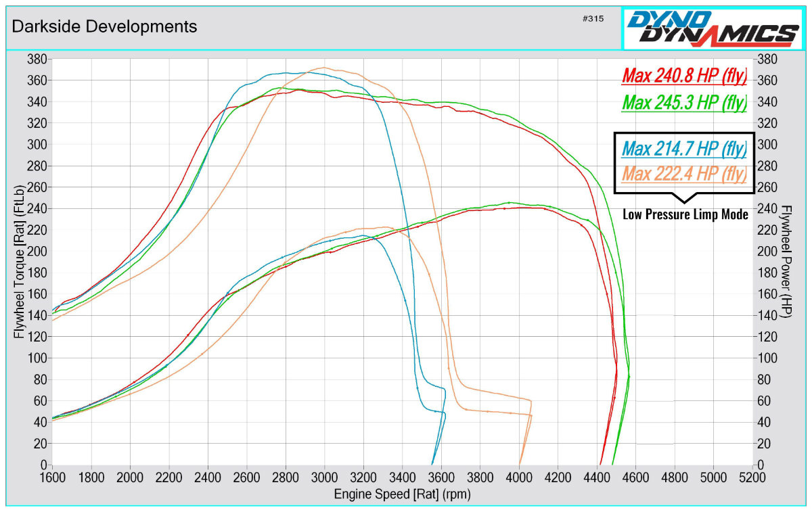This screenshot has width=812, height=514.
Task: Click the 3000 rpm tick on the x-axis
Action: [324, 476]
